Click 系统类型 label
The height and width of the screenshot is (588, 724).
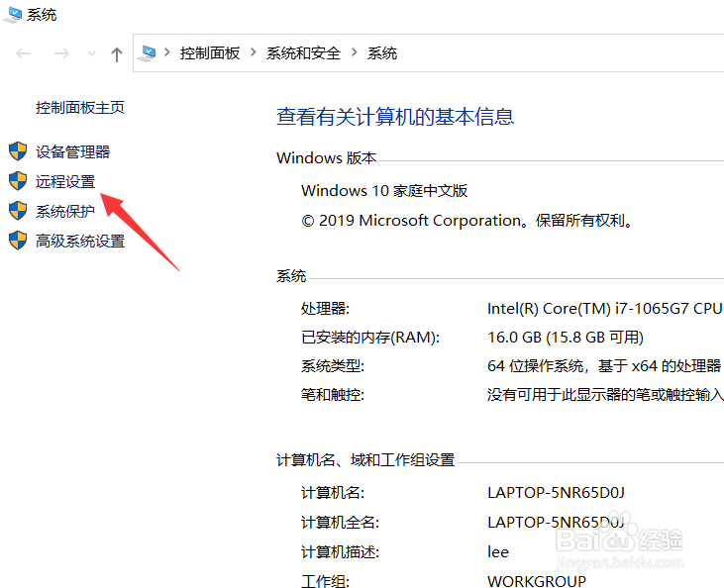(x=333, y=366)
